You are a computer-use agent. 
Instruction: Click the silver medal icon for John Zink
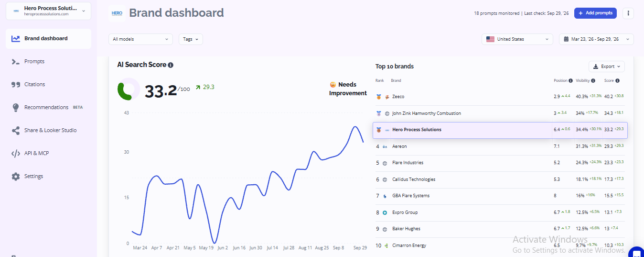[378, 113]
